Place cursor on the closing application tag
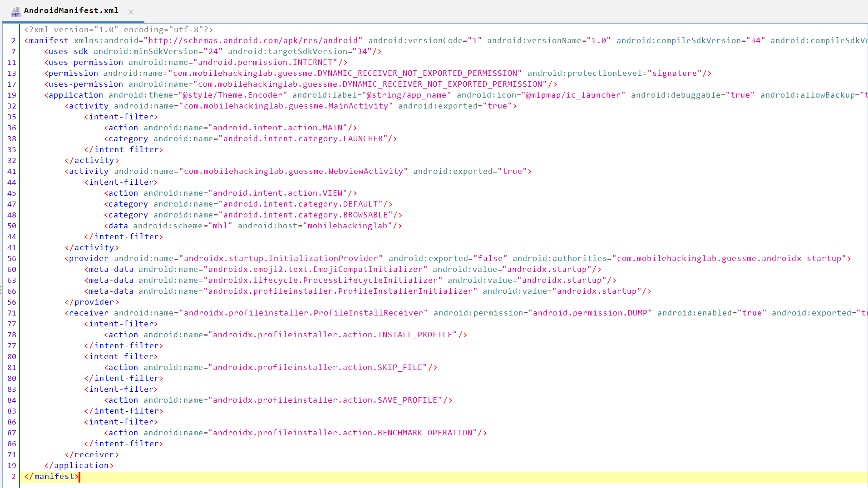The image size is (868, 488). [x=79, y=465]
